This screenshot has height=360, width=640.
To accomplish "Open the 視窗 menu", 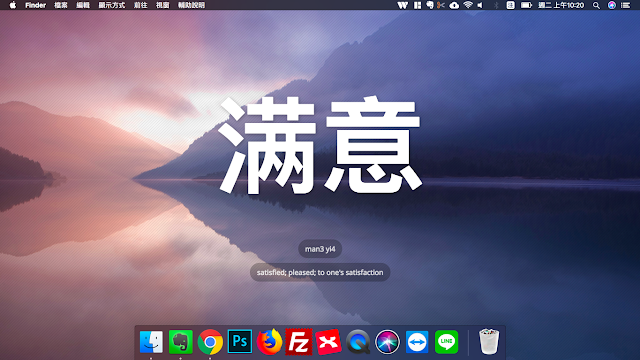I will coord(162,5).
